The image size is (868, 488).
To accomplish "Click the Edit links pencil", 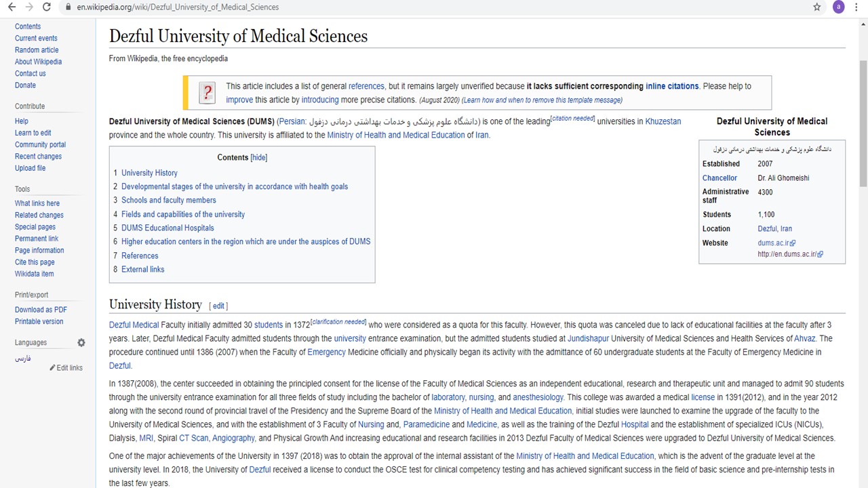I will [x=66, y=367].
